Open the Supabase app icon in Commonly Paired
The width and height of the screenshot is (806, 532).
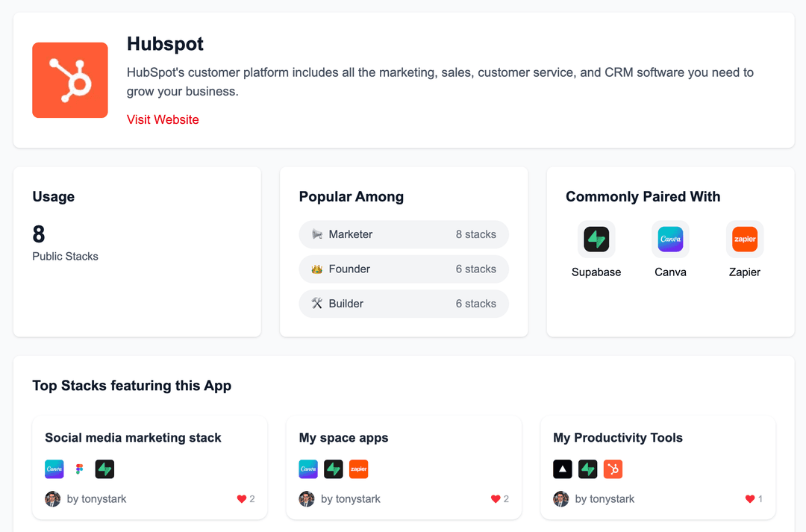(596, 239)
